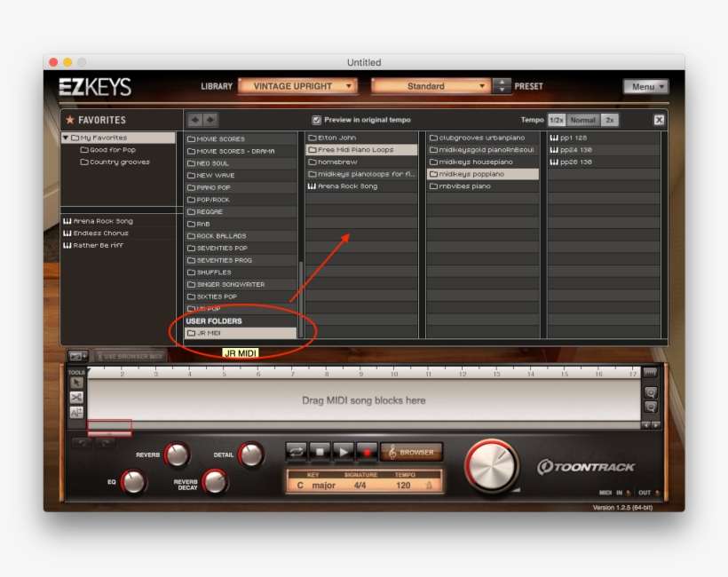
Task: Close the MIDI browser with X
Action: pos(659,120)
